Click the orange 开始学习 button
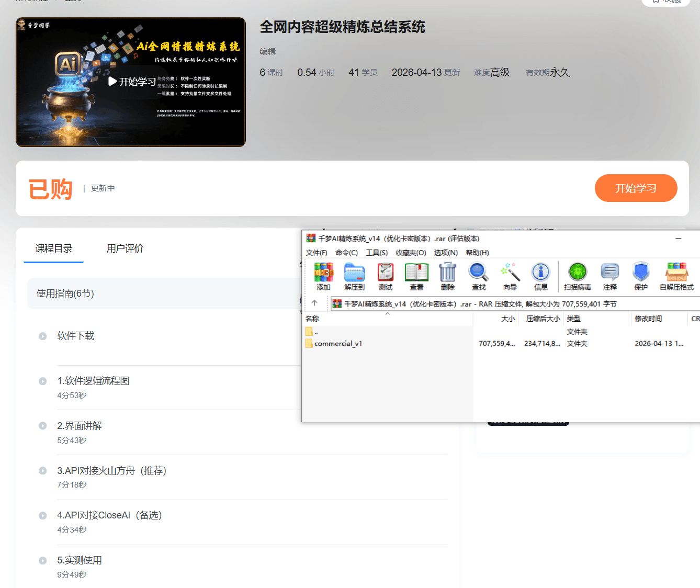This screenshot has width=700, height=588. pos(636,188)
